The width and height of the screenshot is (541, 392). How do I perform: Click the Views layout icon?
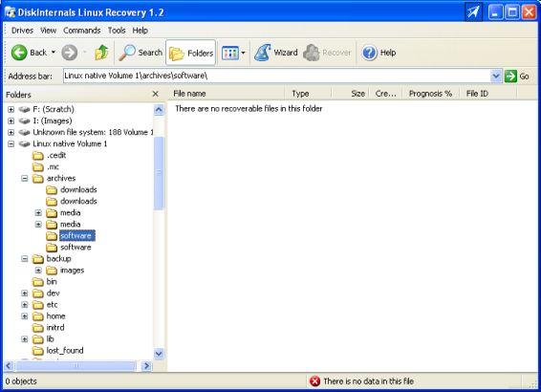(230, 53)
